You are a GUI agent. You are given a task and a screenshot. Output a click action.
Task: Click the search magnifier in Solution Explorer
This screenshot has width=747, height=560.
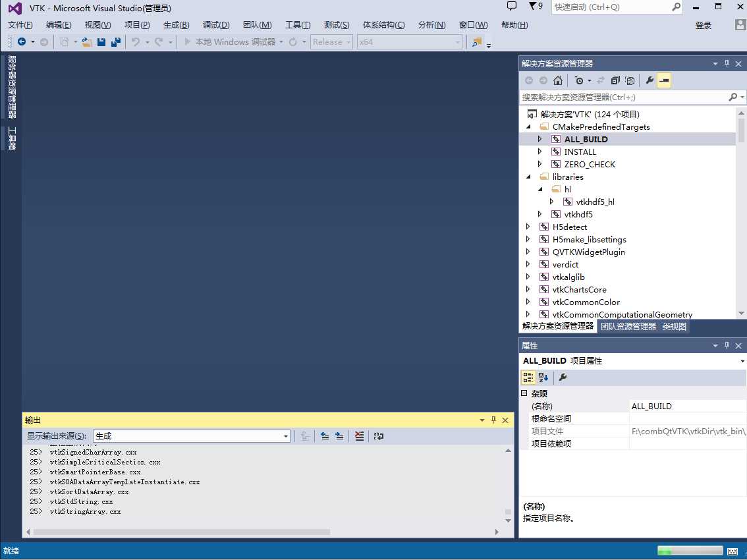[x=733, y=98]
